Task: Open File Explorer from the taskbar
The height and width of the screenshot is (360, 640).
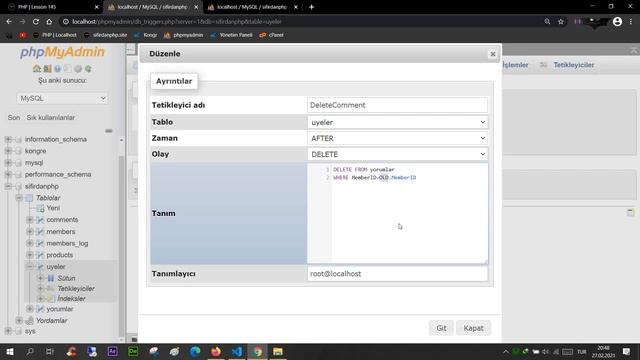Action: [278, 351]
